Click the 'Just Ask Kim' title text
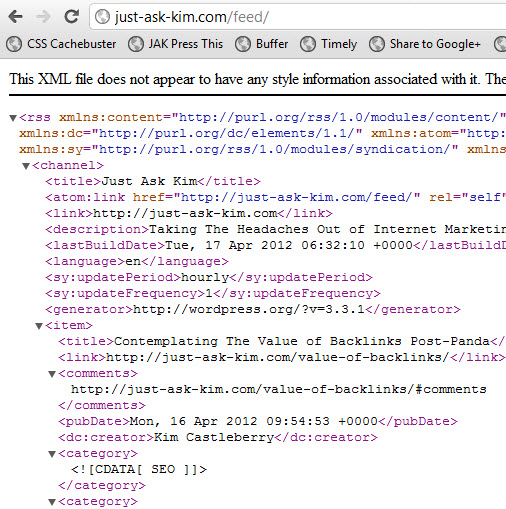This screenshot has width=506, height=509. 149,181
